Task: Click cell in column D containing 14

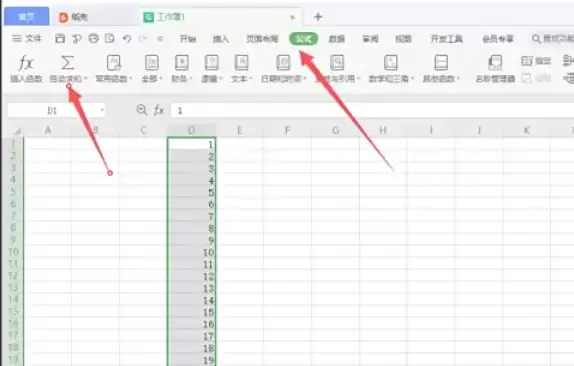Action: [x=192, y=300]
